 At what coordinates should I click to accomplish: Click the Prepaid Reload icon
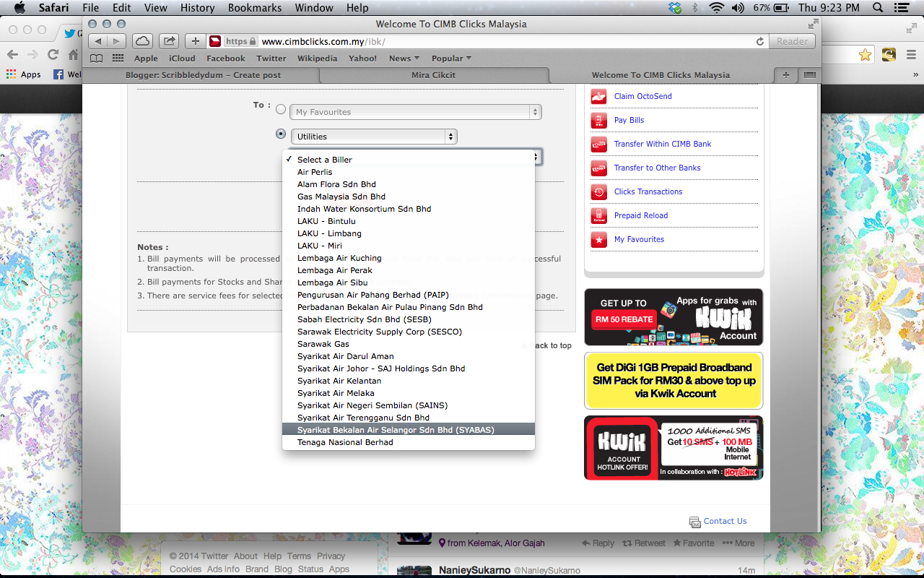(x=598, y=216)
